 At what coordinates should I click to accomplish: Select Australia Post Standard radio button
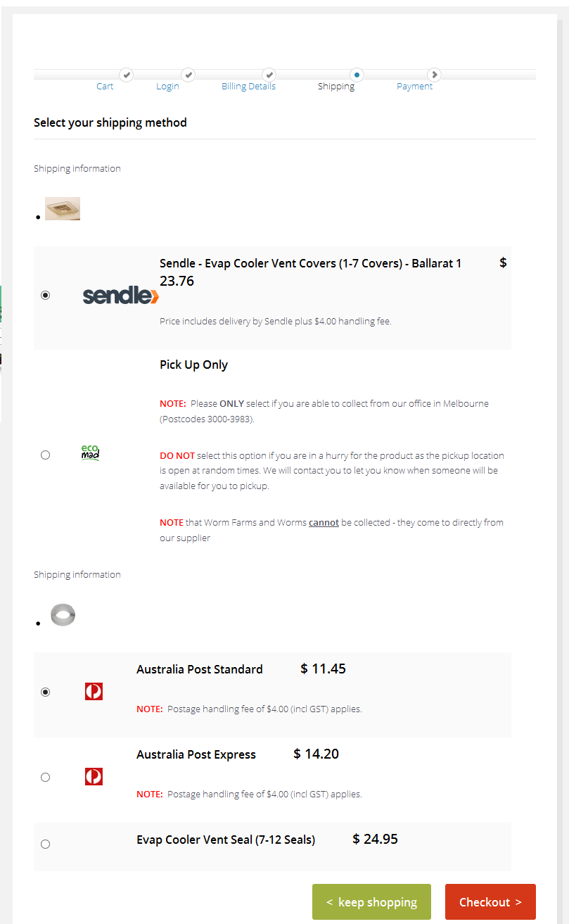coord(46,692)
